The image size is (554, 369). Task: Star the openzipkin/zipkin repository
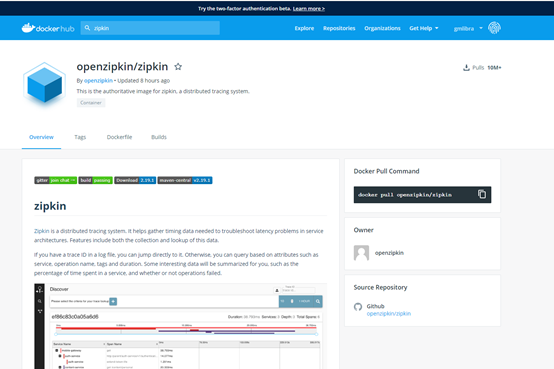(x=178, y=66)
